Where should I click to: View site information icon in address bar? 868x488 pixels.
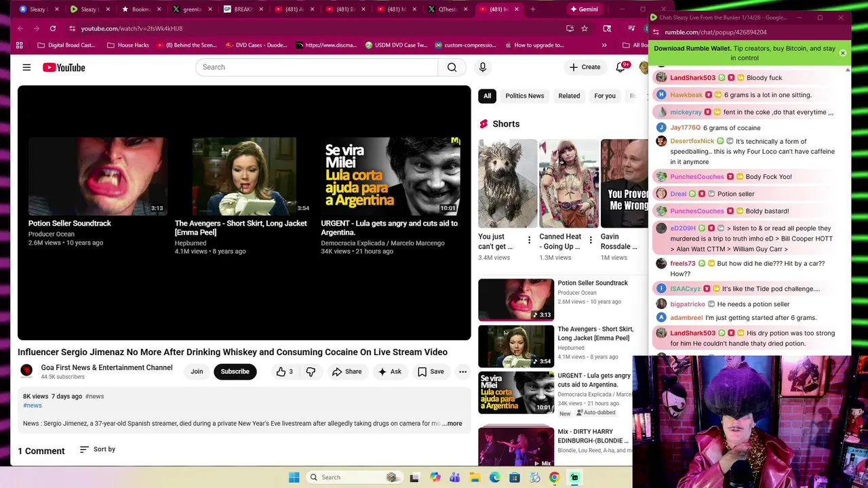tap(72, 28)
